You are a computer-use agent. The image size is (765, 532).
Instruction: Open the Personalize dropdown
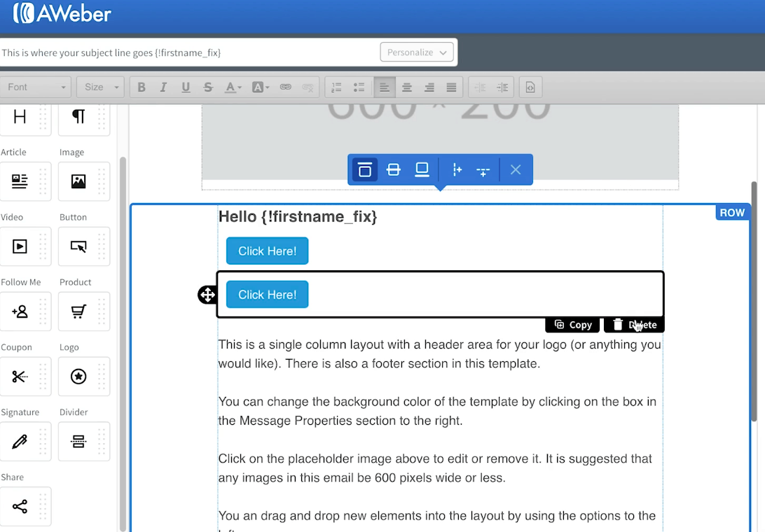pos(417,52)
